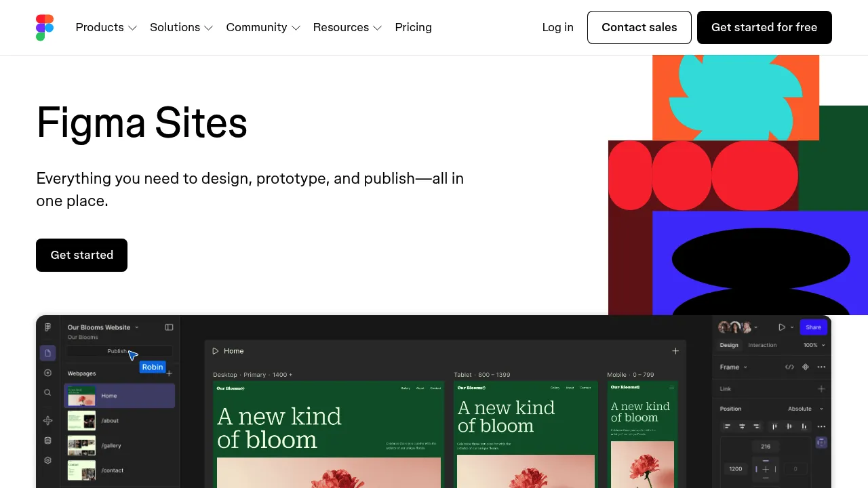The image size is (868, 488).
Task: Select the /gallery page thumbnail
Action: pyautogui.click(x=81, y=446)
